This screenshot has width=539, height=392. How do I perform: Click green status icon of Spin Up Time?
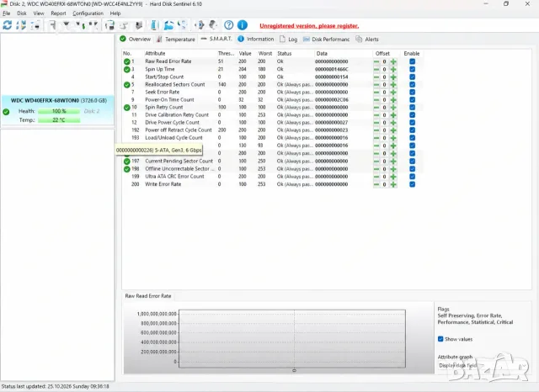[127, 69]
